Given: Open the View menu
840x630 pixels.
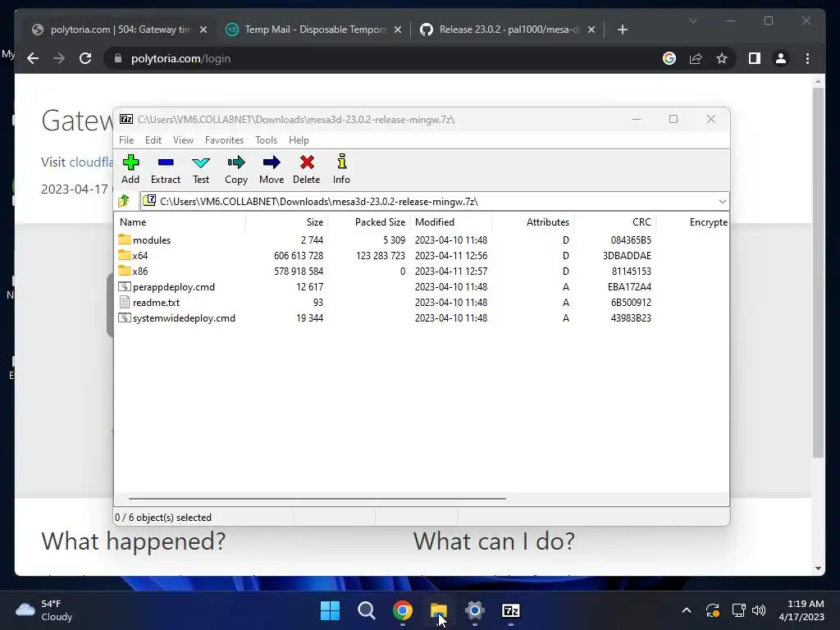Looking at the screenshot, I should 183,139.
